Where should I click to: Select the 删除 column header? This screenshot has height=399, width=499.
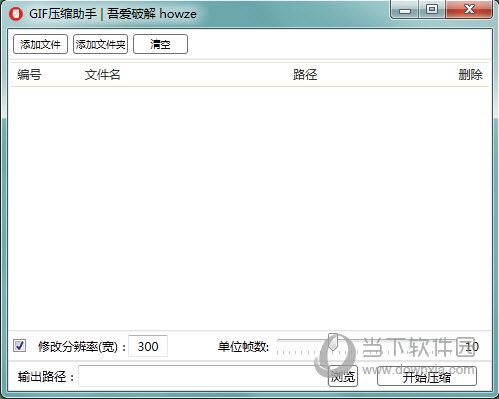470,74
